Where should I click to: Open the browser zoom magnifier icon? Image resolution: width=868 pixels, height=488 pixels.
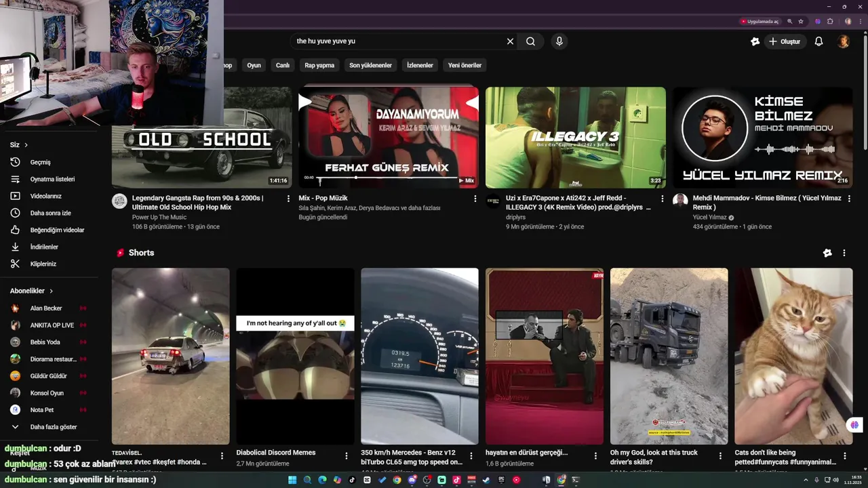click(x=790, y=22)
